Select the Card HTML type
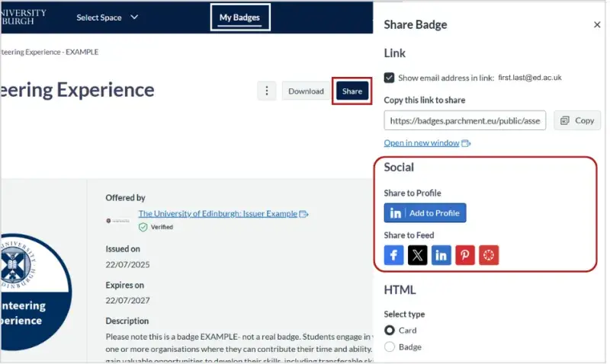This screenshot has height=364, width=610. pos(391,332)
